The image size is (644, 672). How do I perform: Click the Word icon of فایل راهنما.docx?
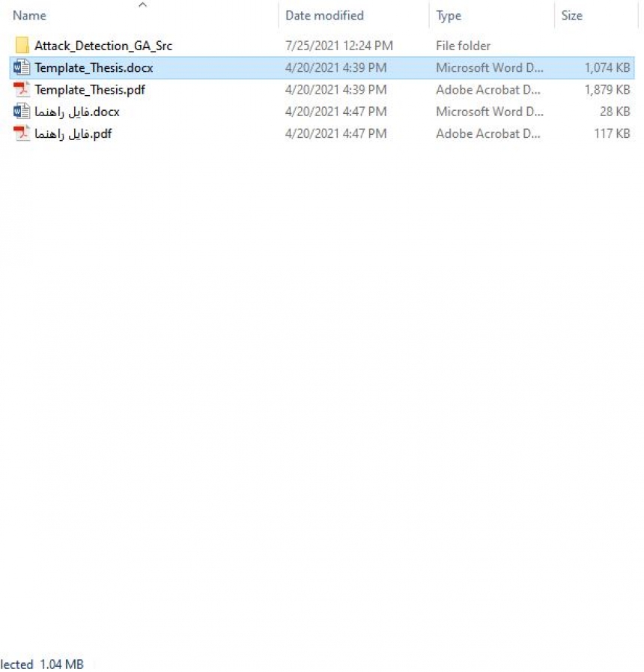tap(22, 112)
